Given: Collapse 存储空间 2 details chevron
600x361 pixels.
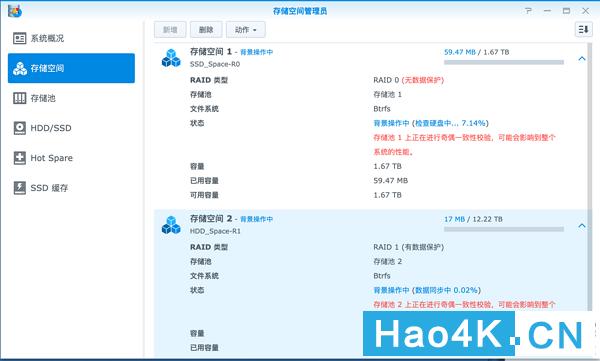Looking at the screenshot, I should [x=582, y=226].
